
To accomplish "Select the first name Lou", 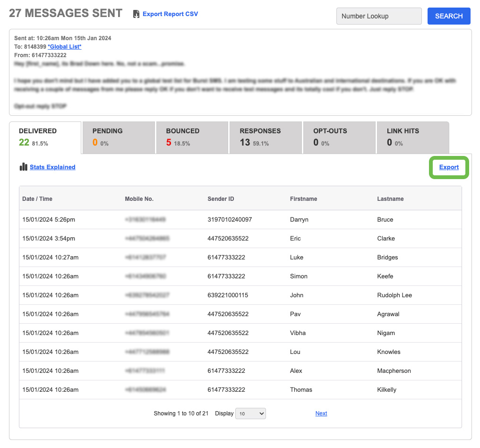I will pyautogui.click(x=295, y=352).
